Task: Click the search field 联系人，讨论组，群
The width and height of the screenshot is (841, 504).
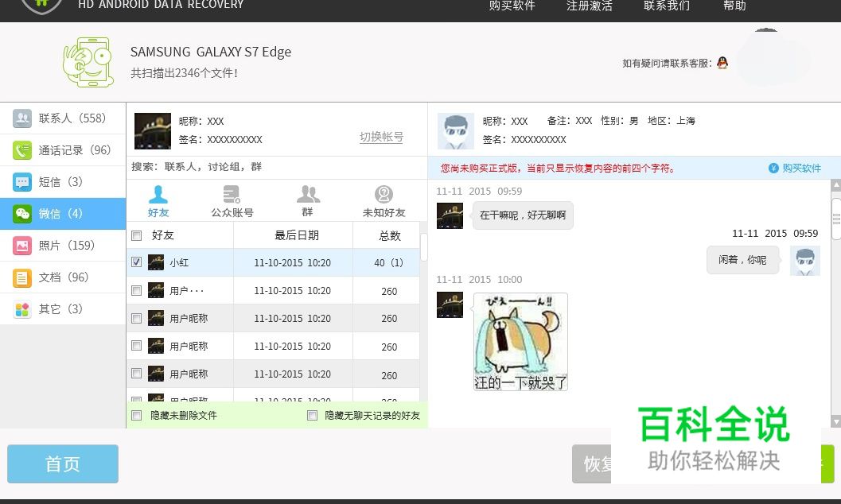Action: [277, 167]
